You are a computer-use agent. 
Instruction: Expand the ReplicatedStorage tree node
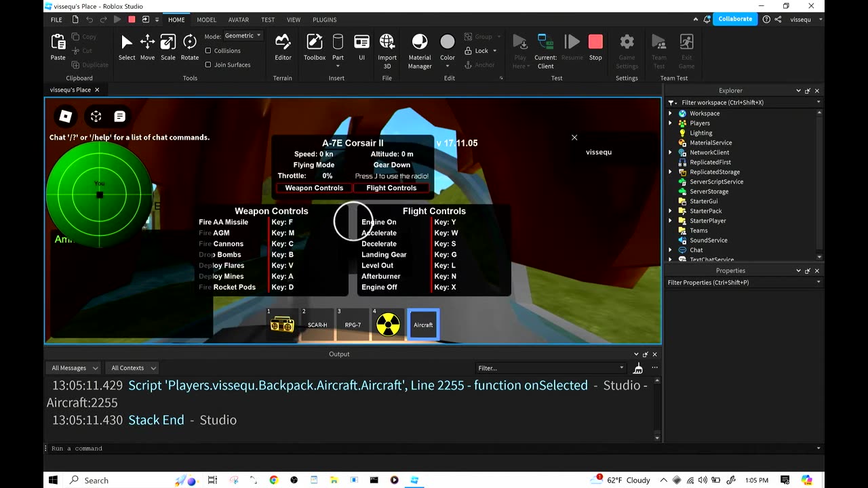pyautogui.click(x=671, y=172)
